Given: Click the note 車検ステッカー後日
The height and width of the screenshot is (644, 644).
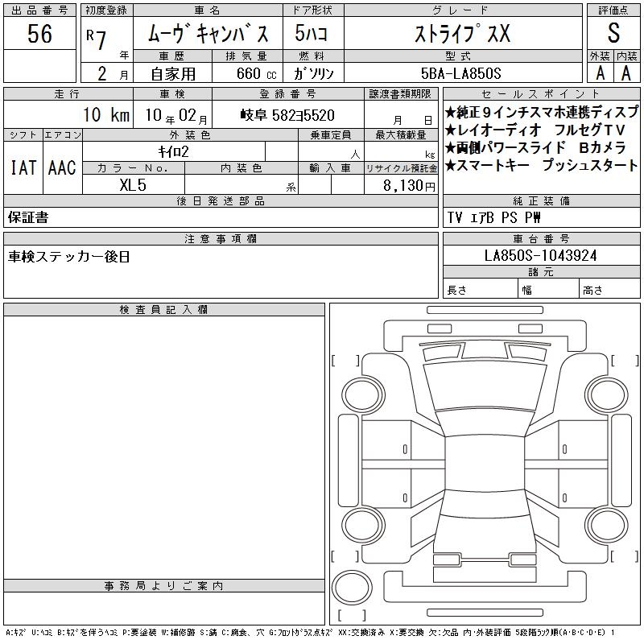Looking at the screenshot, I should [x=69, y=257].
